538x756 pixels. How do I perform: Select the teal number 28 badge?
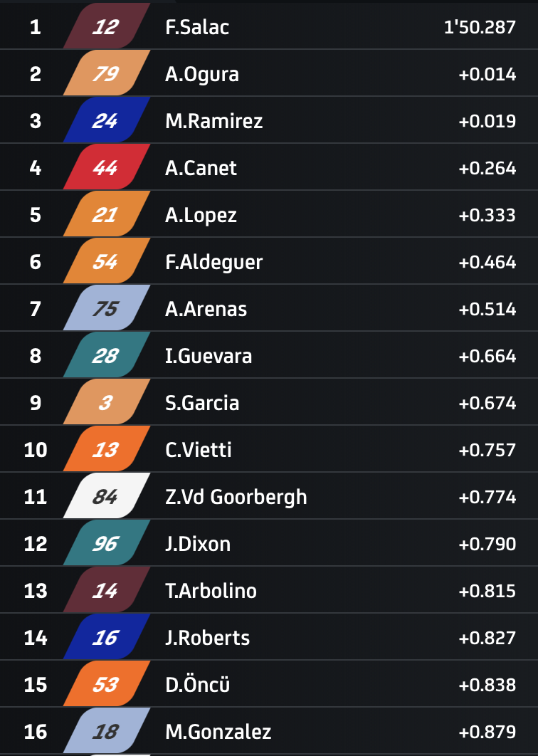[106, 356]
